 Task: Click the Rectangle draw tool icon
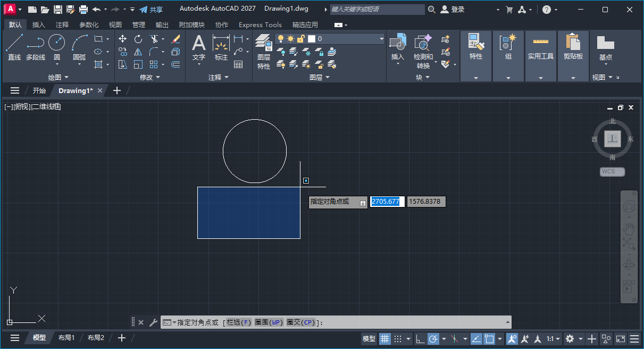click(x=98, y=39)
